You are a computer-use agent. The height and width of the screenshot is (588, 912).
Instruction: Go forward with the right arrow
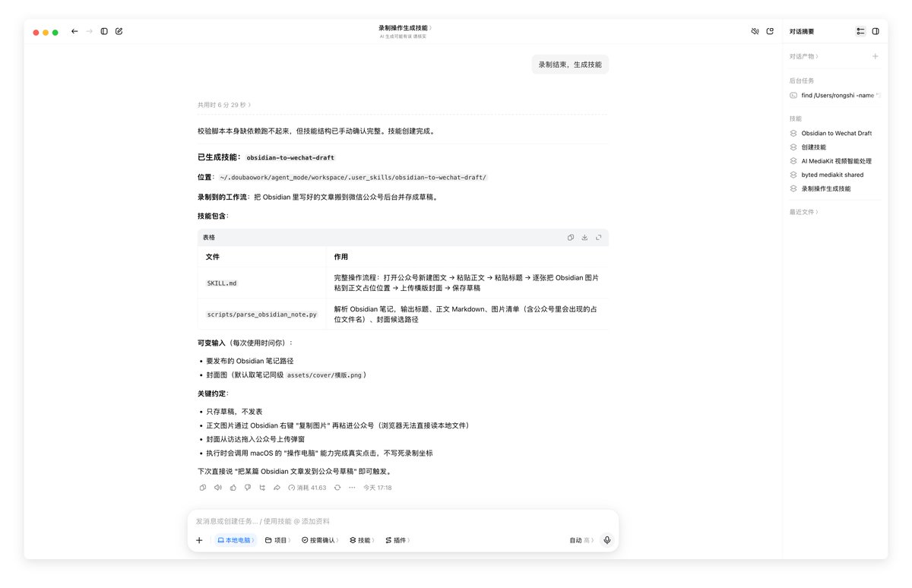tap(89, 31)
